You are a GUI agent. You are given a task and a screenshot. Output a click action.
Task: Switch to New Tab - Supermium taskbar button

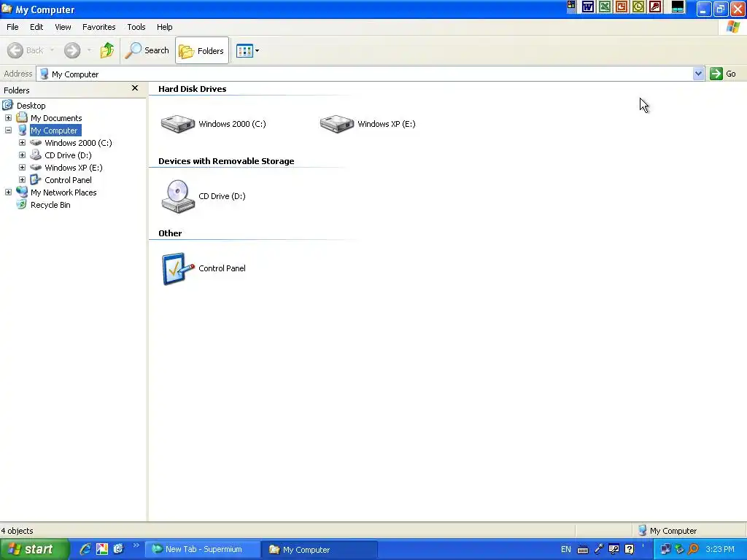[x=203, y=550]
